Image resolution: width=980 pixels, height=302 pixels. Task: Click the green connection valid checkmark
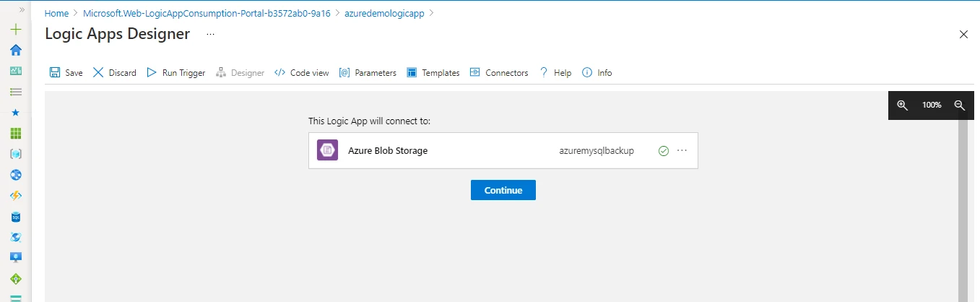coord(664,151)
